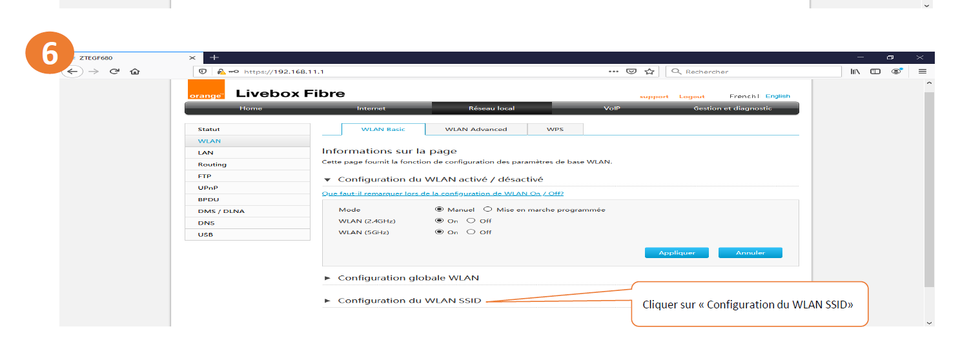Viewport: 980px width, 340px height.
Task: Go to the Firefox home page icon
Action: click(x=135, y=72)
